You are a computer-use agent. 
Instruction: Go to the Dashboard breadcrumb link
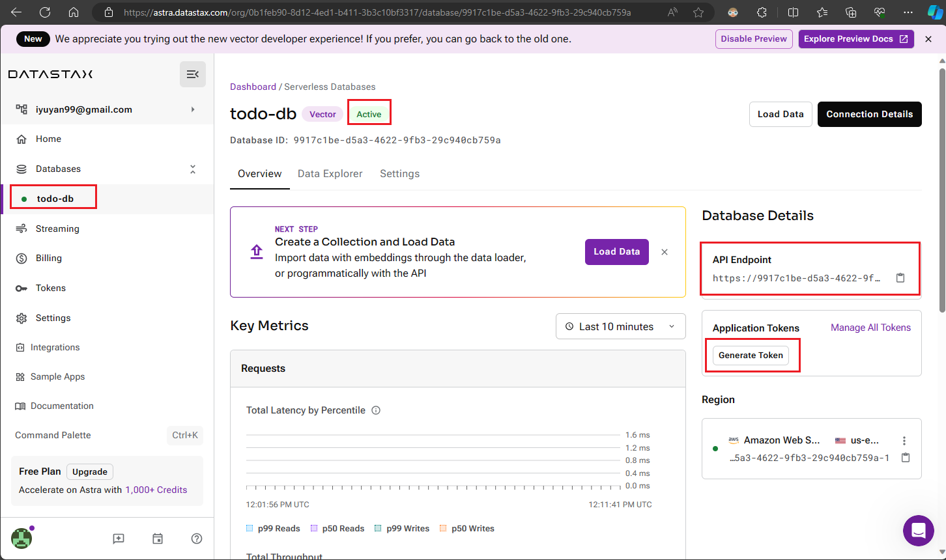[253, 87]
